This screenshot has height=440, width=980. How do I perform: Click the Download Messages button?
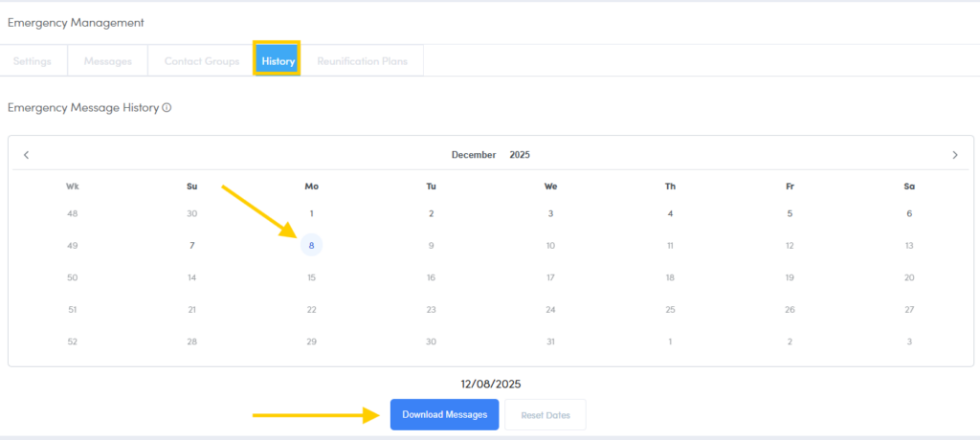coord(444,414)
